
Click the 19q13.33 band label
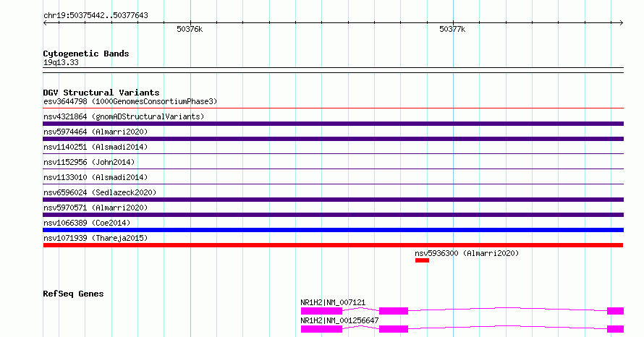(x=61, y=63)
